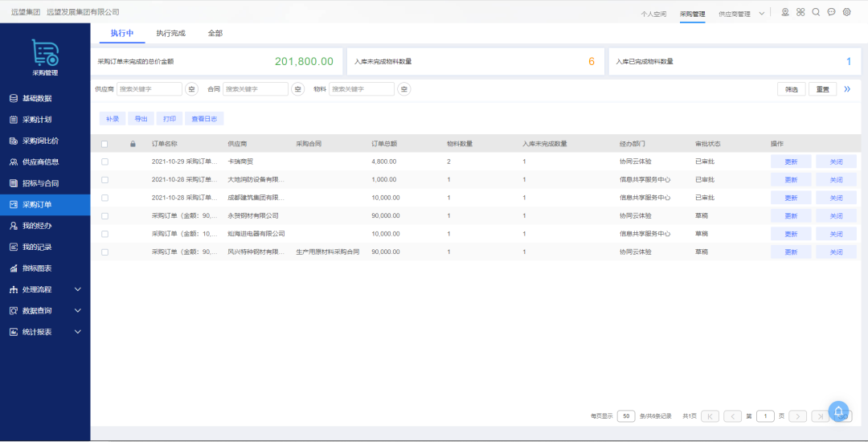This screenshot has width=868, height=442.
Task: Click 更新 for the 永贺钢材有限公司 order
Action: [791, 215]
